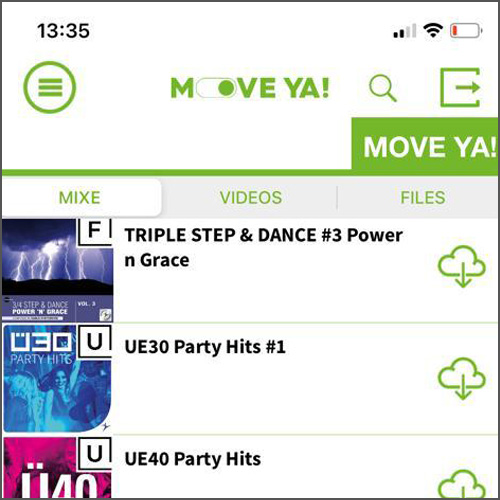Select the lightning storm album cover
This screenshot has width=500, height=500.
57,270
